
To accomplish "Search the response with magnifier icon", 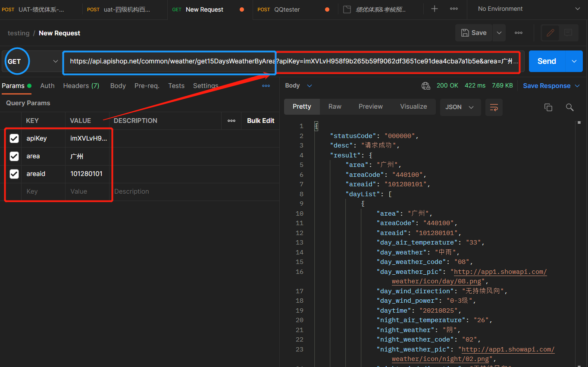I will [x=570, y=107].
